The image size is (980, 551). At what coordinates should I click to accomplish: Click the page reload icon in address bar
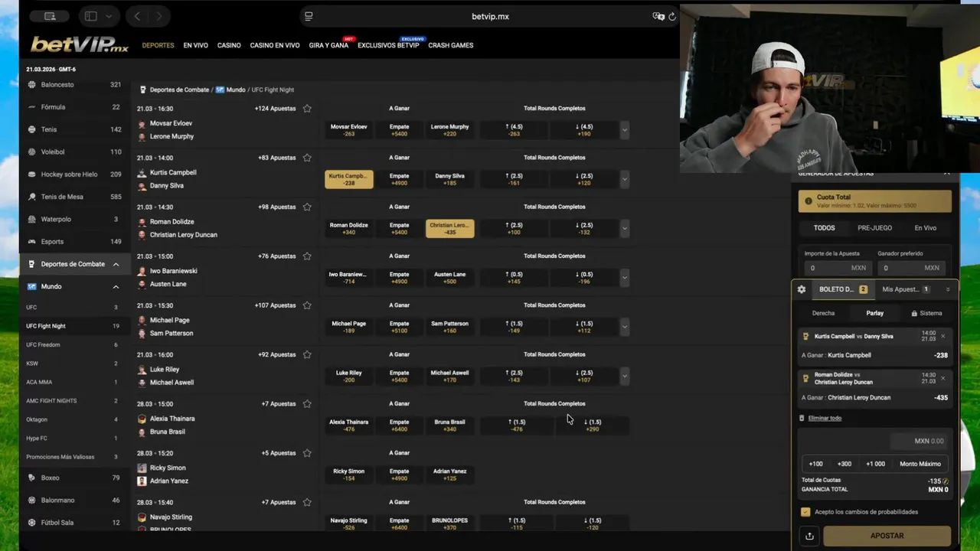672,16
